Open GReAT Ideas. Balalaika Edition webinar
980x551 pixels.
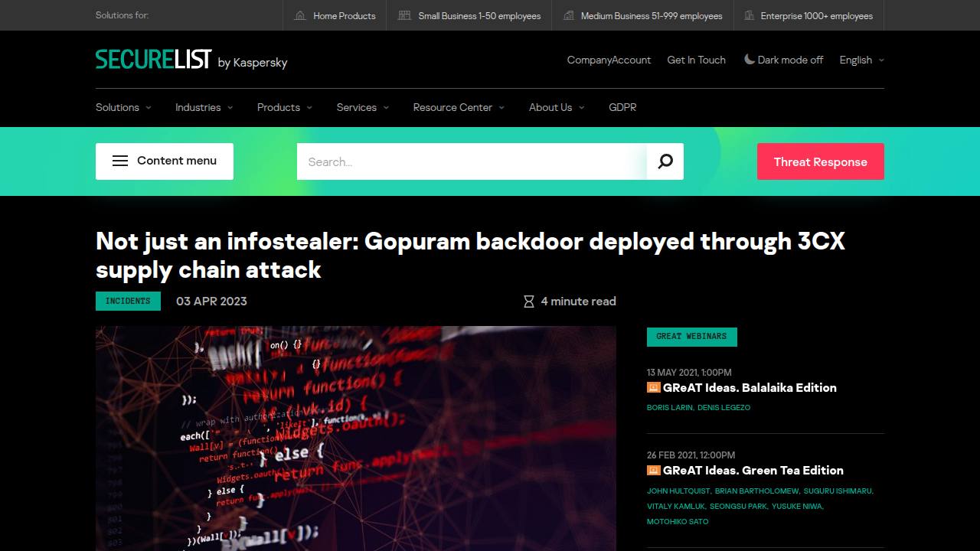[x=750, y=387]
